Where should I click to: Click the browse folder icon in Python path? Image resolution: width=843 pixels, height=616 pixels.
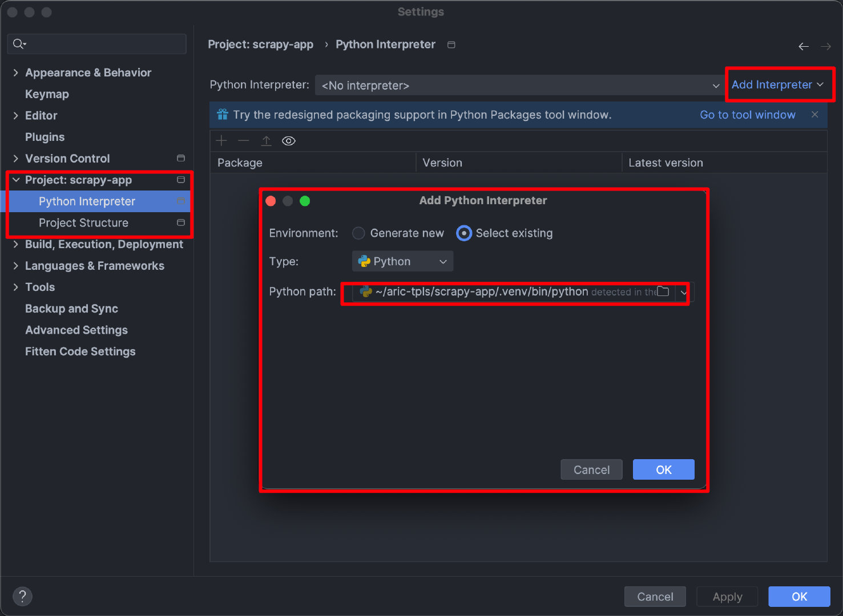[x=663, y=291]
